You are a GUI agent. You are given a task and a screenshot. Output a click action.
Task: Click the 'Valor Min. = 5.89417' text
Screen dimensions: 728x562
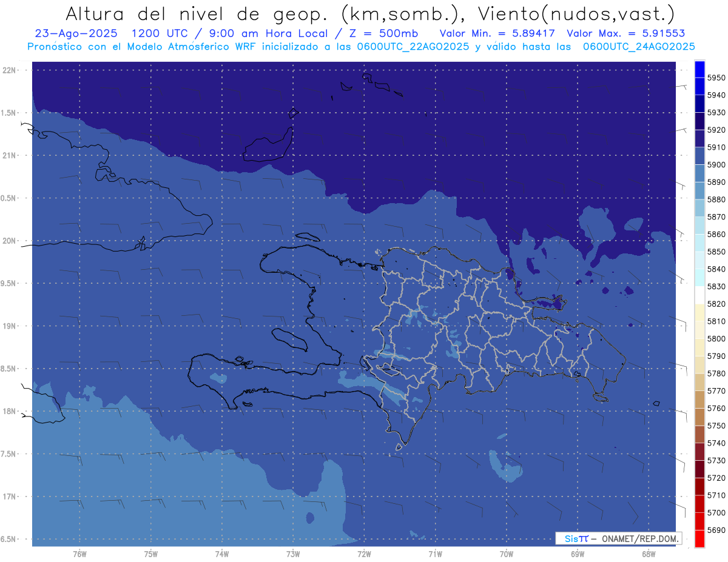[497, 33]
